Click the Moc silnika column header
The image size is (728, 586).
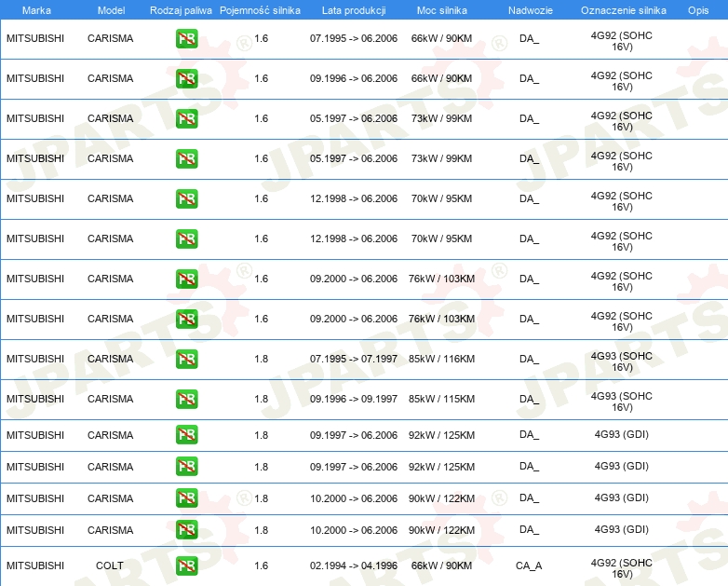tap(442, 10)
